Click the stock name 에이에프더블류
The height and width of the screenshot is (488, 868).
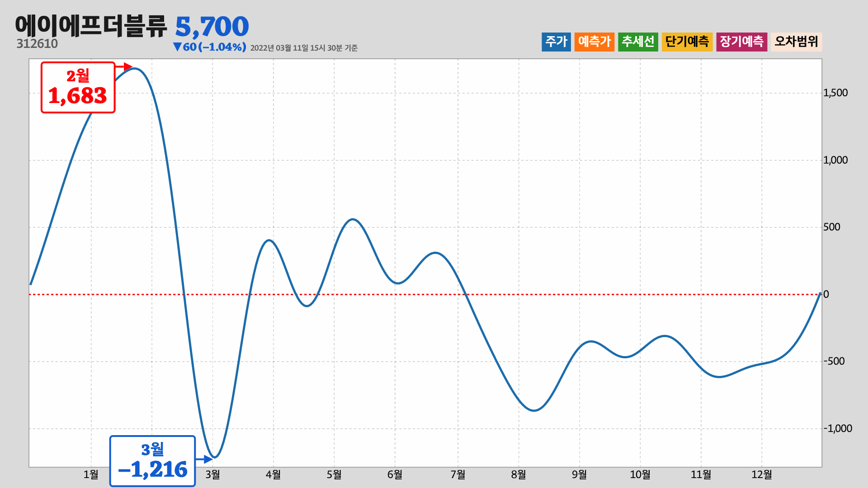[x=91, y=26]
